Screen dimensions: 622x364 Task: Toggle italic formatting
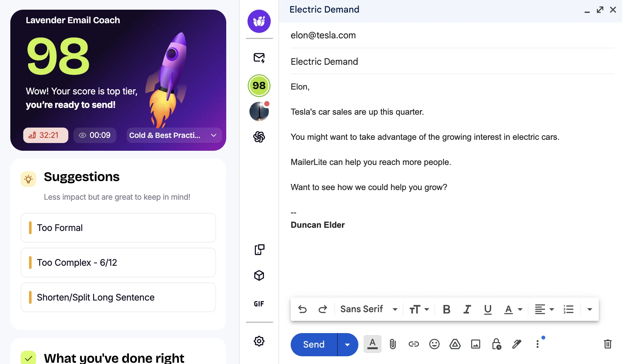pos(467,309)
